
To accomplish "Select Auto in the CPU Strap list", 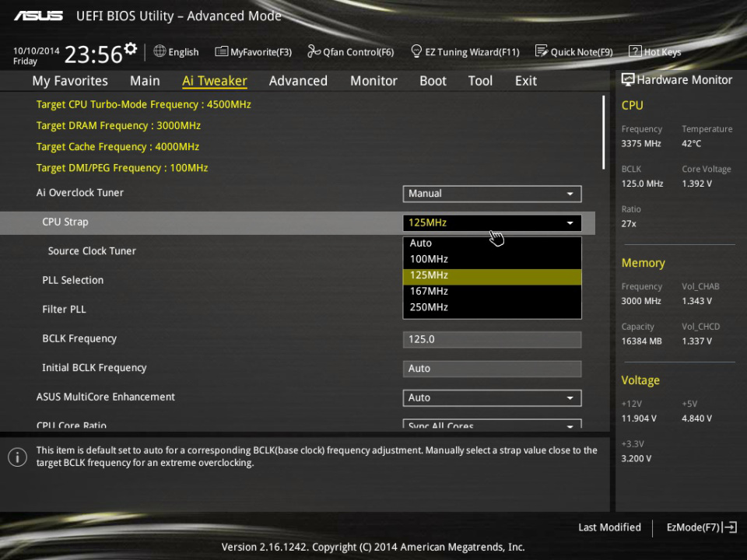I will point(492,243).
